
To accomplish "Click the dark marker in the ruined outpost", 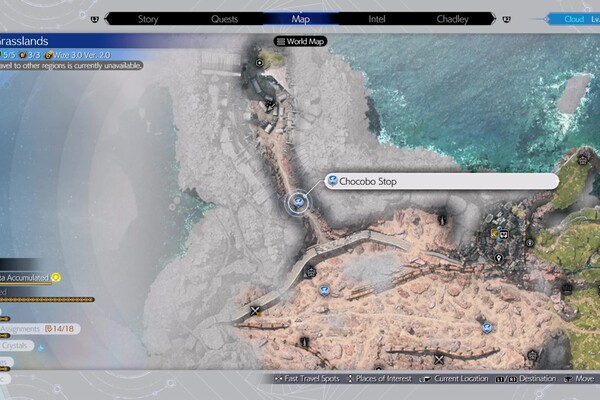I will coord(270,105).
